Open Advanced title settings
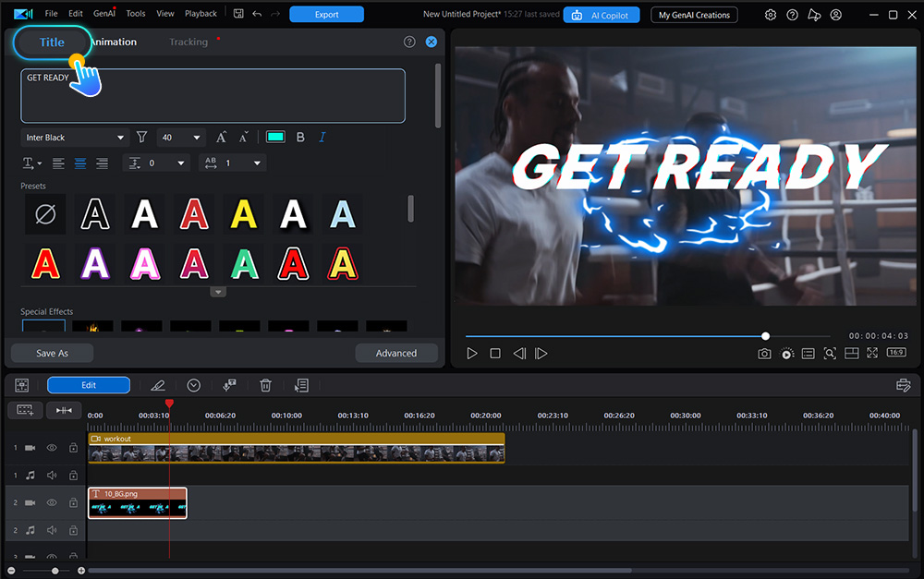 click(396, 353)
